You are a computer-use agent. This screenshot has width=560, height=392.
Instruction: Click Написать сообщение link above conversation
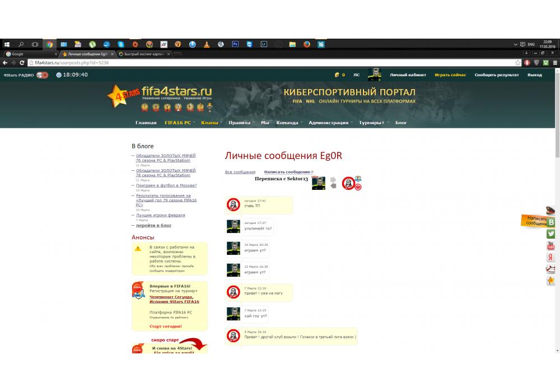(287, 172)
